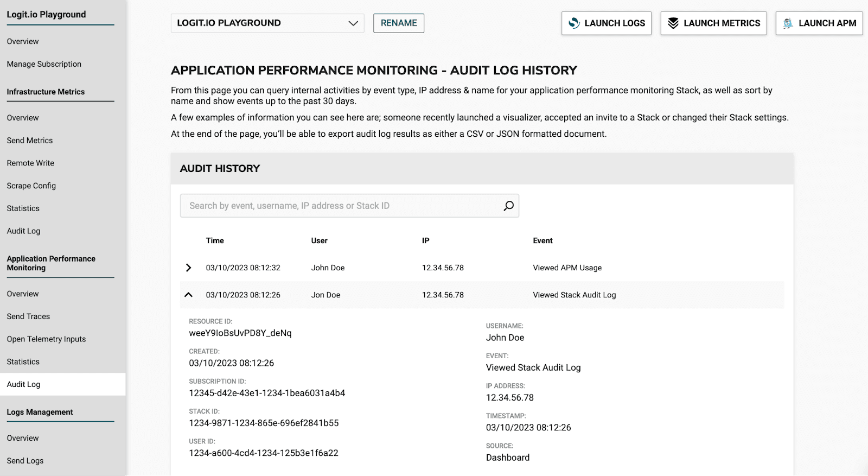Open Overview under Logit.io Playground
868x476 pixels.
(23, 41)
